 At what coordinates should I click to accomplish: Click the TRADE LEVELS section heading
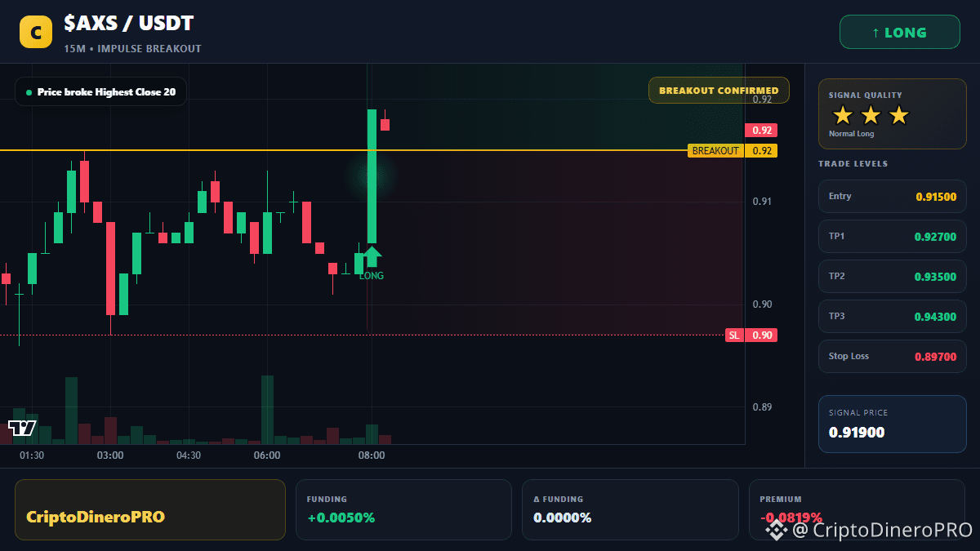coord(853,164)
